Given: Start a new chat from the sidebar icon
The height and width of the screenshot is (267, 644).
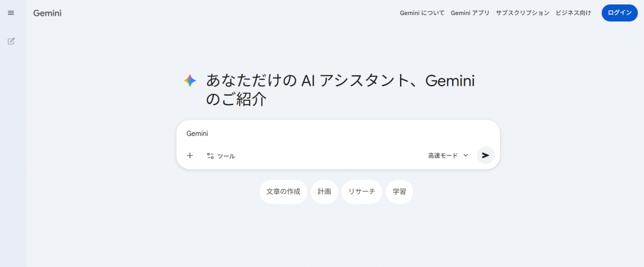Looking at the screenshot, I should pos(11,42).
